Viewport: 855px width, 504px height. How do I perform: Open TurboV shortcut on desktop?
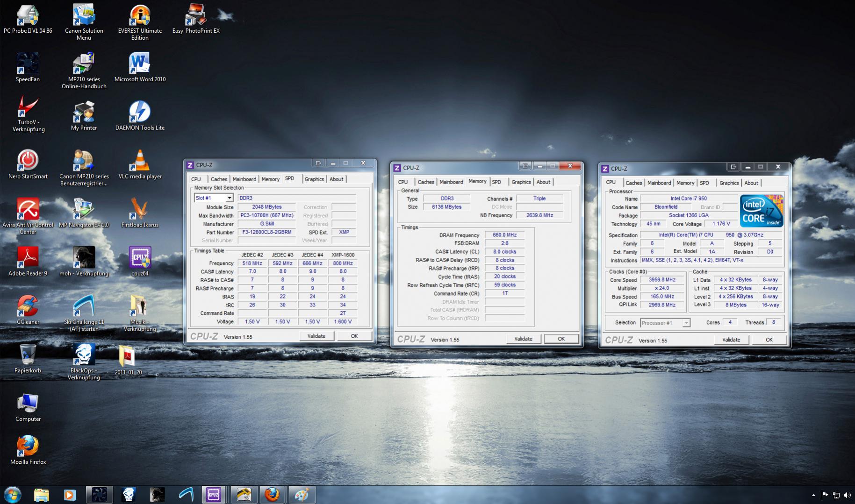tap(29, 114)
